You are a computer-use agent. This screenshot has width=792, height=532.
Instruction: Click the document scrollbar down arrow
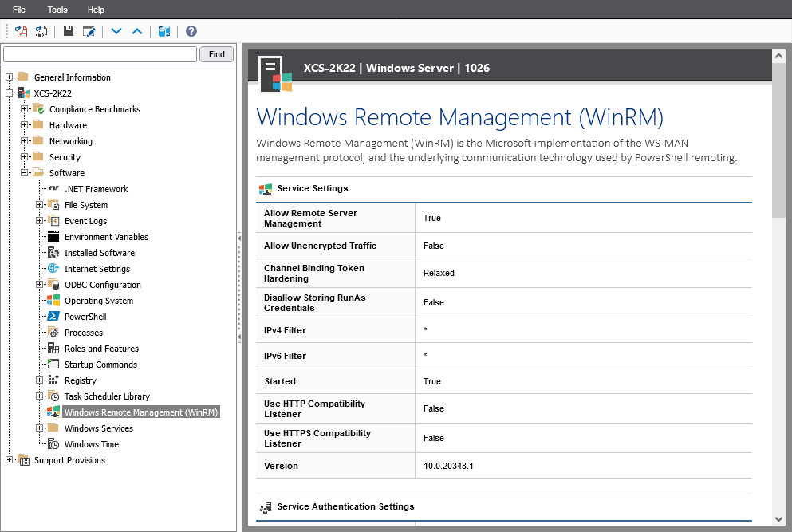(778, 519)
